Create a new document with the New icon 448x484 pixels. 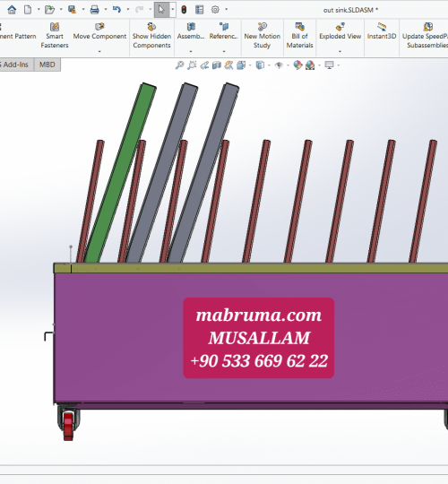(x=28, y=10)
